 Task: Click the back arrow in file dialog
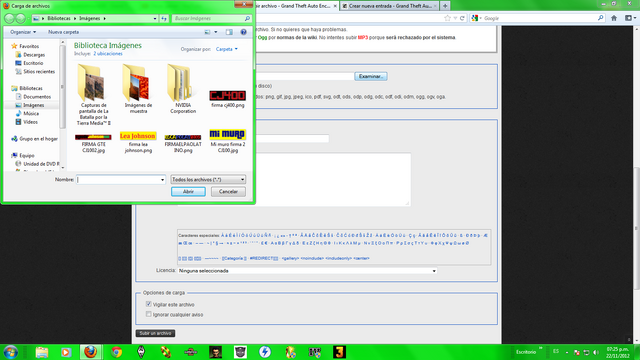9,18
